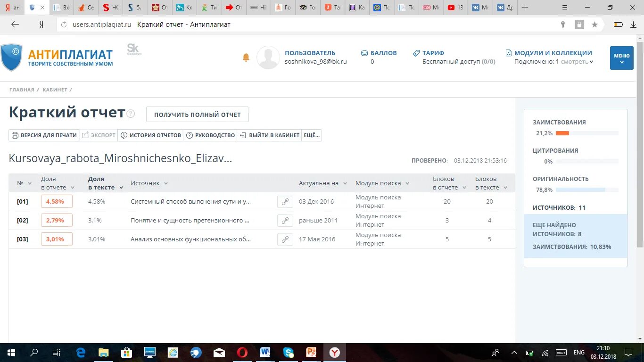Open source link for row [03]
This screenshot has height=362, width=644.
285,239
